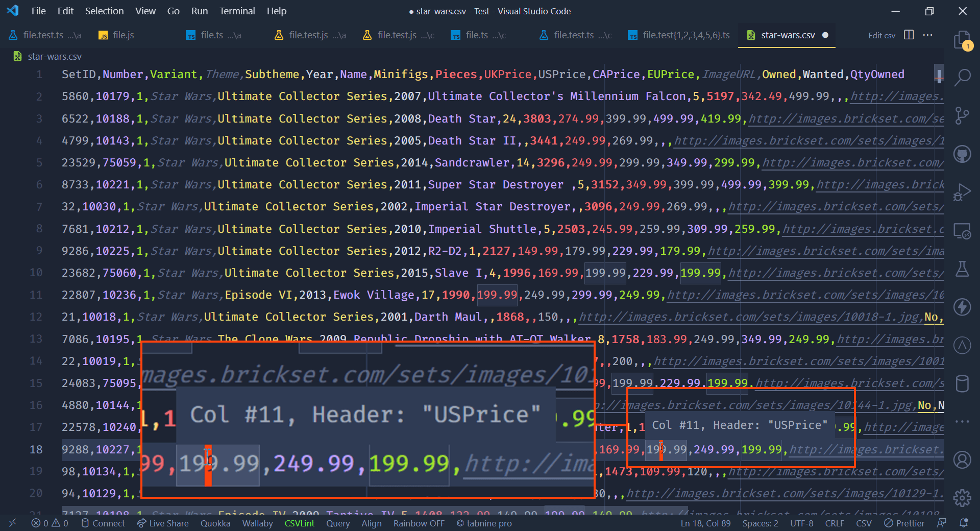Open the Edit menu
This screenshot has width=980, height=531.
pos(65,11)
